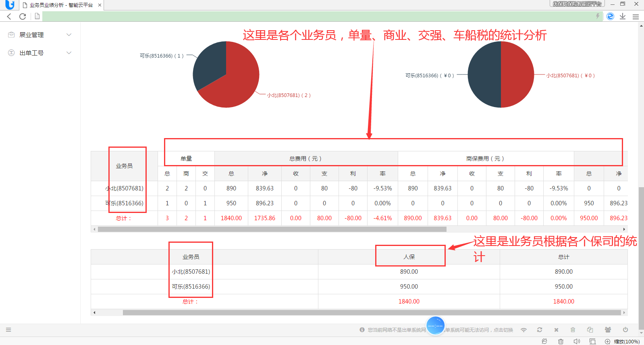
Task: Toggle the sound speaker icon in status bar
Action: 577,341
